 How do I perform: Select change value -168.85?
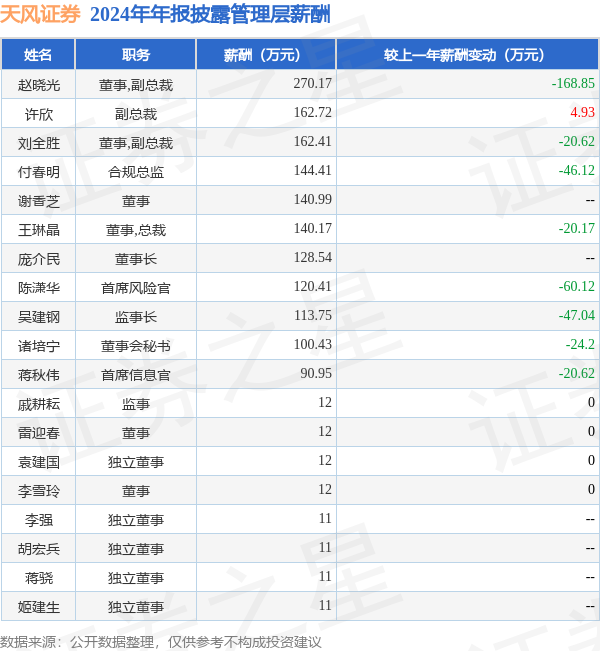tap(573, 83)
